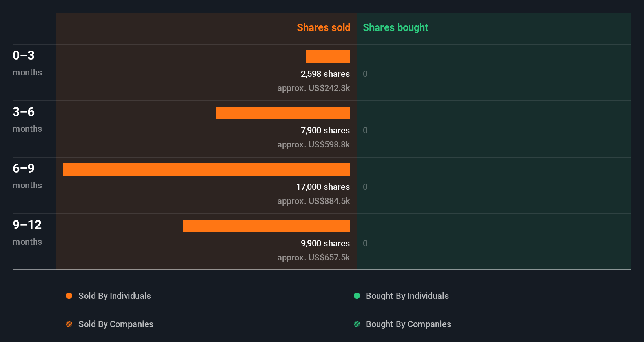The width and height of the screenshot is (644, 342).
Task: Click the 9–12 months row label
Action: click(x=27, y=233)
